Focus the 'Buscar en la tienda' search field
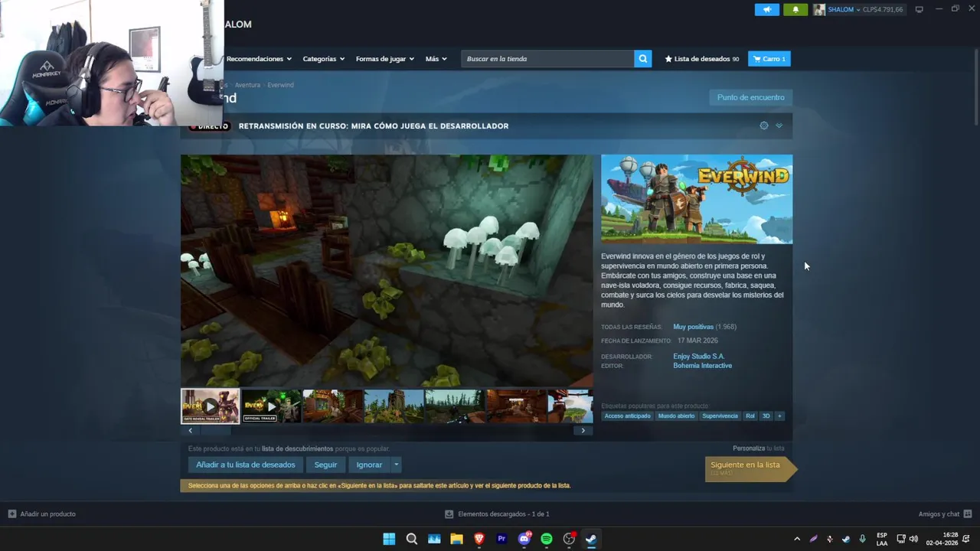This screenshot has height=551, width=980. point(547,59)
